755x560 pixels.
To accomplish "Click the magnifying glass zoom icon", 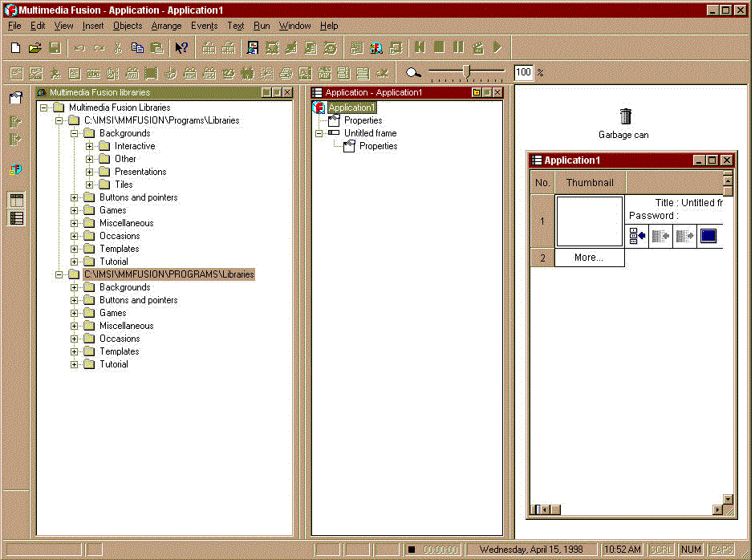I will [x=412, y=73].
